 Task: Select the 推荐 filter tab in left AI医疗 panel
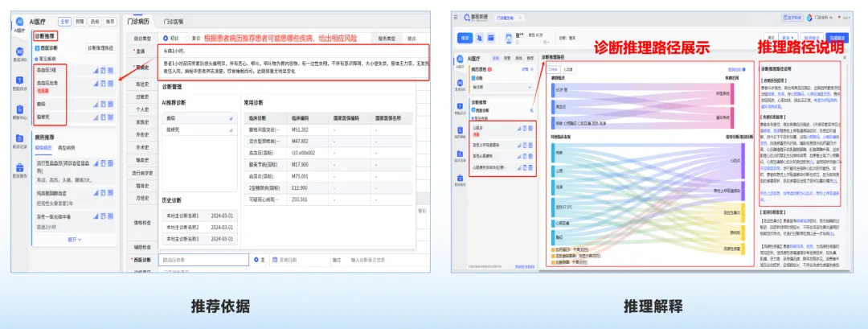tap(110, 21)
